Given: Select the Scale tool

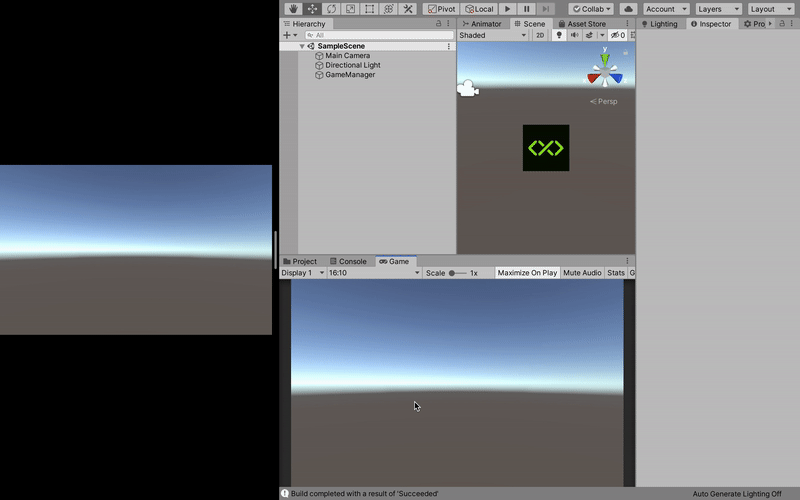Looking at the screenshot, I should [x=350, y=9].
